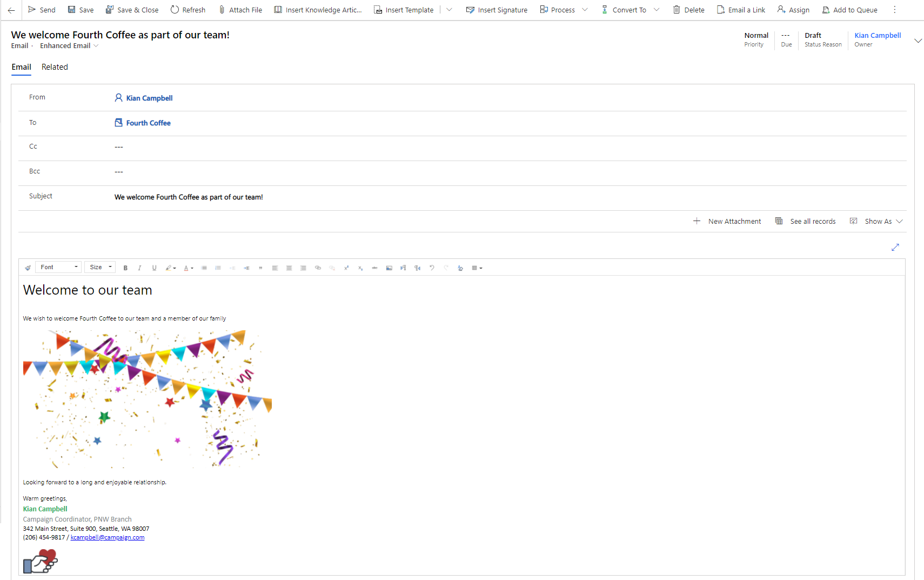The height and width of the screenshot is (580, 924).
Task: Toggle bold formatting in the editor
Action: point(125,268)
